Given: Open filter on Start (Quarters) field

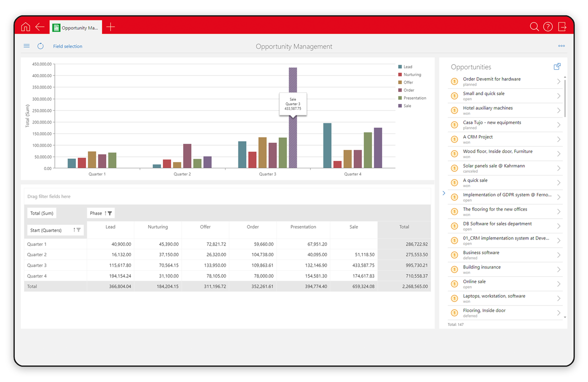Looking at the screenshot, I should tap(79, 230).
